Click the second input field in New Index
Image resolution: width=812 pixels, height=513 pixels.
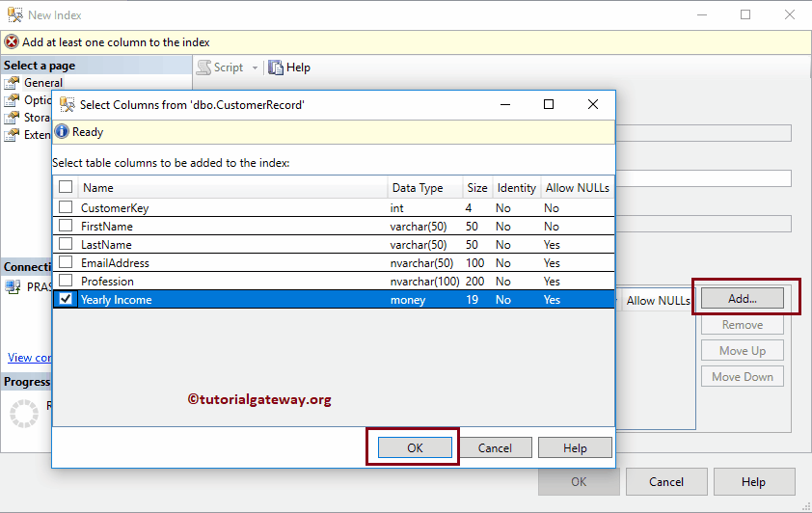click(x=703, y=178)
